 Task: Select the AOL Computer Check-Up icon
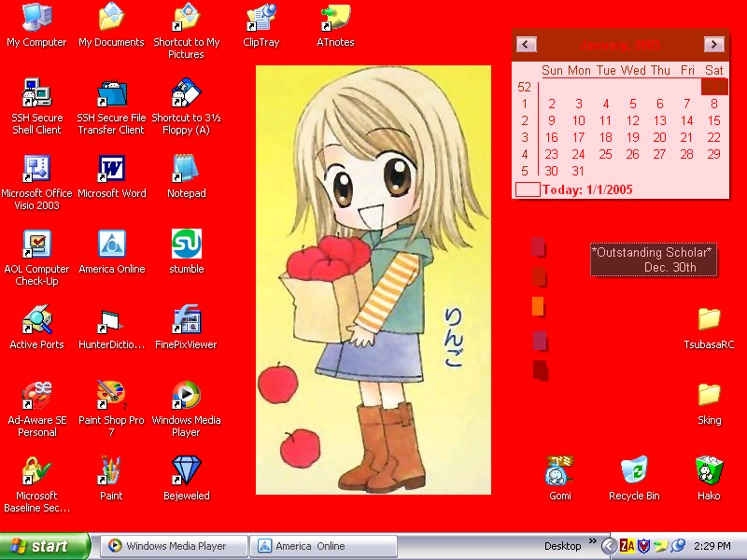[x=36, y=244]
